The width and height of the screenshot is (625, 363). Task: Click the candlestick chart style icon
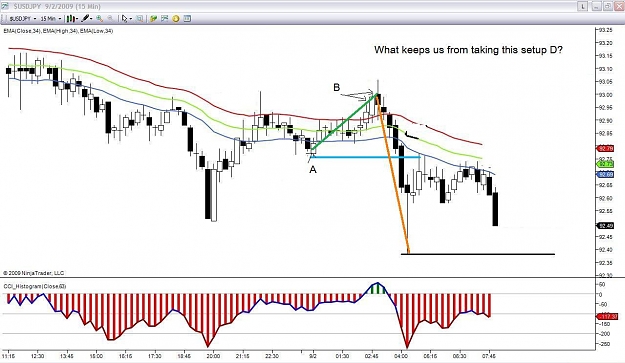(71, 19)
